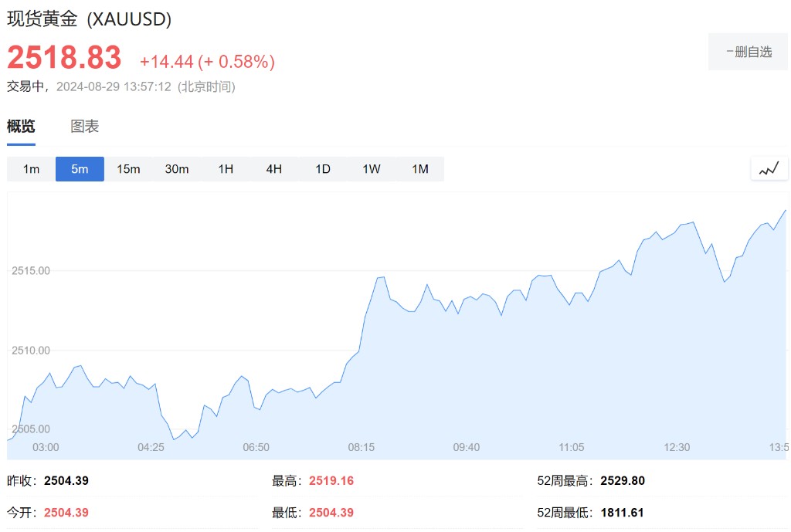This screenshot has width=791, height=532.
Task: Click the 2518.83 current price
Action: 65,58
